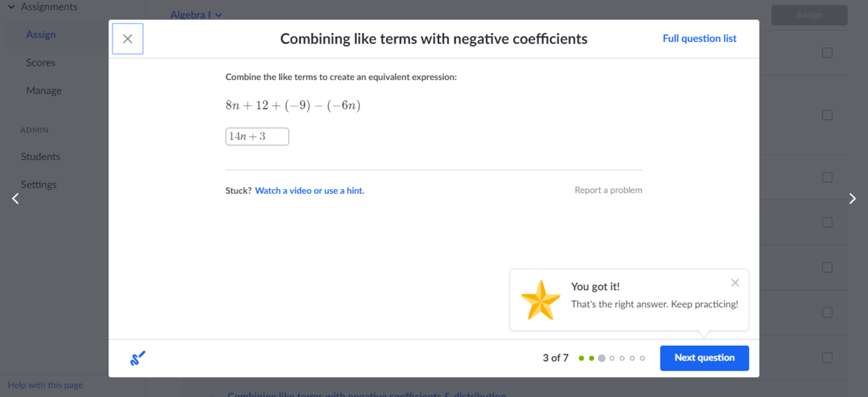Jump to the last progress dot

(643, 358)
